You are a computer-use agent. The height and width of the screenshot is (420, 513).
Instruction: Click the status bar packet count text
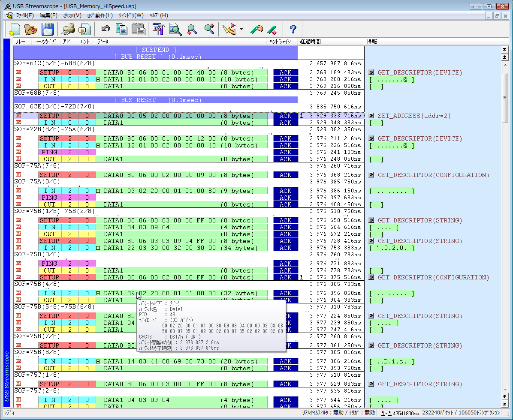[x=461, y=413]
